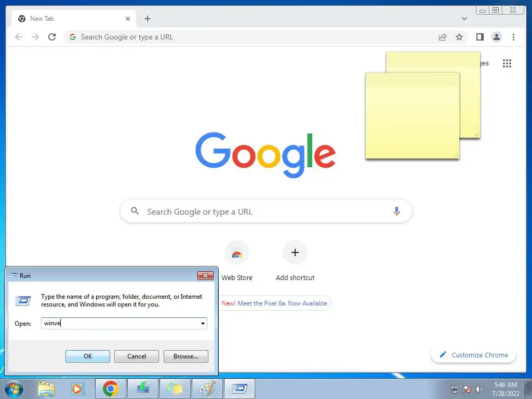The image size is (532, 399).
Task: Open Windows Explorer from taskbar
Action: pos(46,389)
